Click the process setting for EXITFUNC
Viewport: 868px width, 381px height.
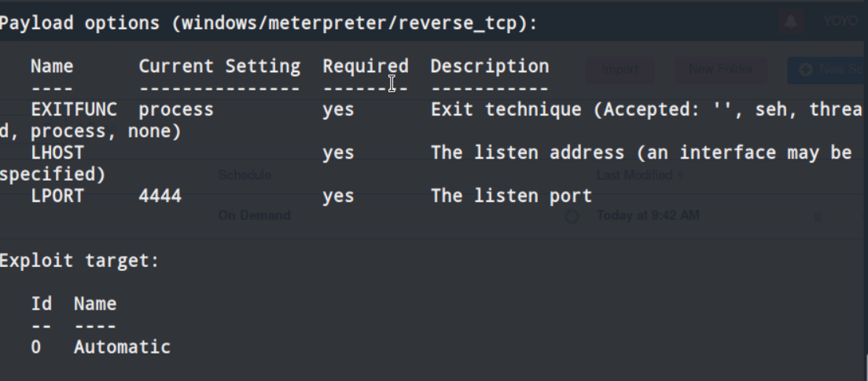(x=176, y=110)
